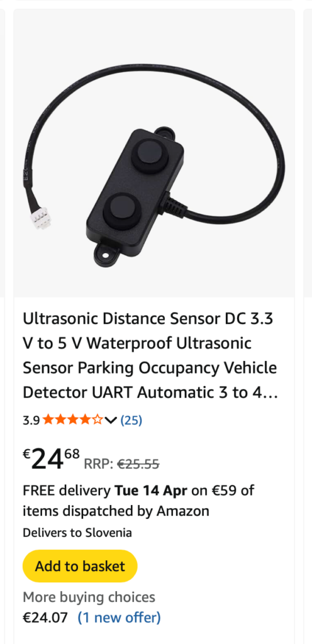Click the white connector plug in photo
Screen dimensions: 312x644
coord(42,218)
